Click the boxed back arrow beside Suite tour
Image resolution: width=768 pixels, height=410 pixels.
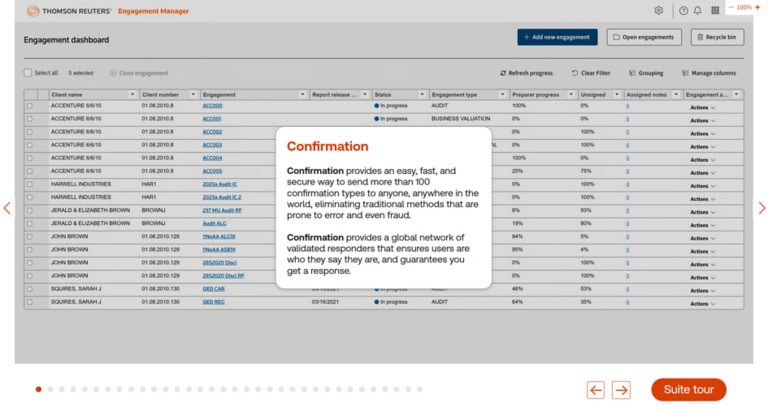596,390
